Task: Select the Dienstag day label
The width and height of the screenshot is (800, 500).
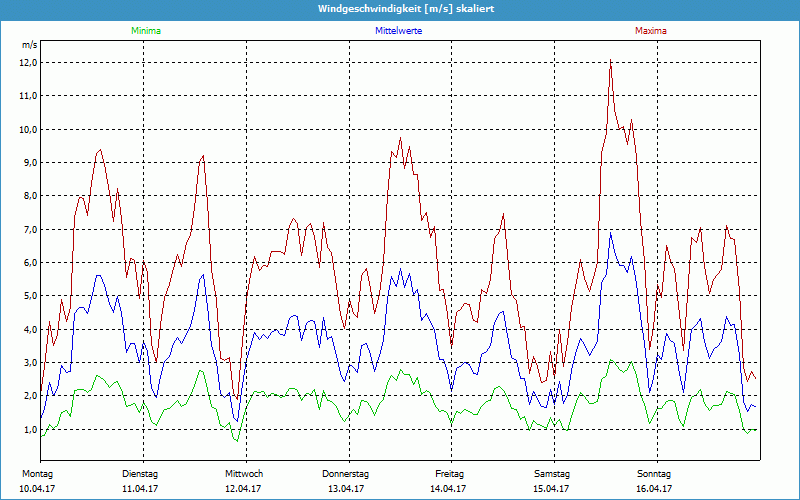Action: tap(140, 474)
